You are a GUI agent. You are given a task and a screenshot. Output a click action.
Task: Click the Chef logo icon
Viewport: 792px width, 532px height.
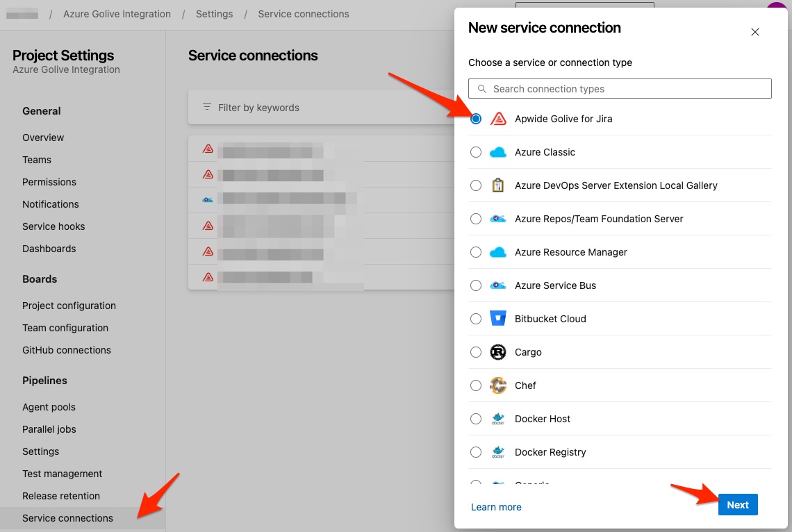pyautogui.click(x=498, y=385)
